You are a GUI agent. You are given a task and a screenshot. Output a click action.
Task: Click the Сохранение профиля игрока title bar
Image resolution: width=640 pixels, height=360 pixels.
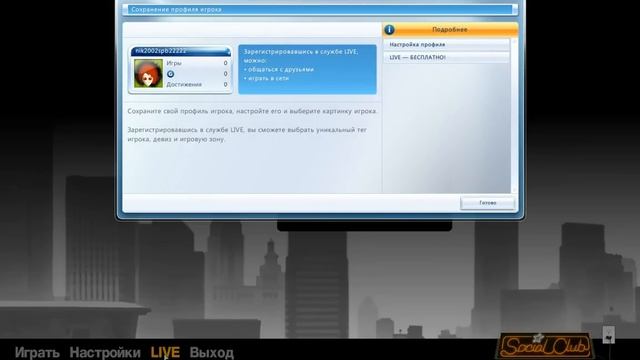click(320, 9)
